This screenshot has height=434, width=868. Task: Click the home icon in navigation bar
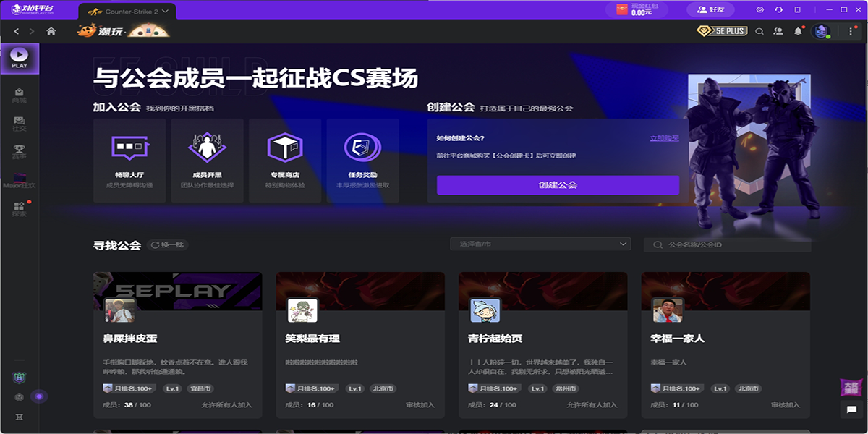51,31
